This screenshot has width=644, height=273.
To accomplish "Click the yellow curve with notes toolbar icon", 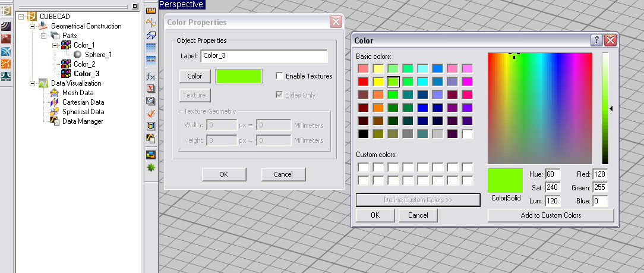I will (x=151, y=139).
